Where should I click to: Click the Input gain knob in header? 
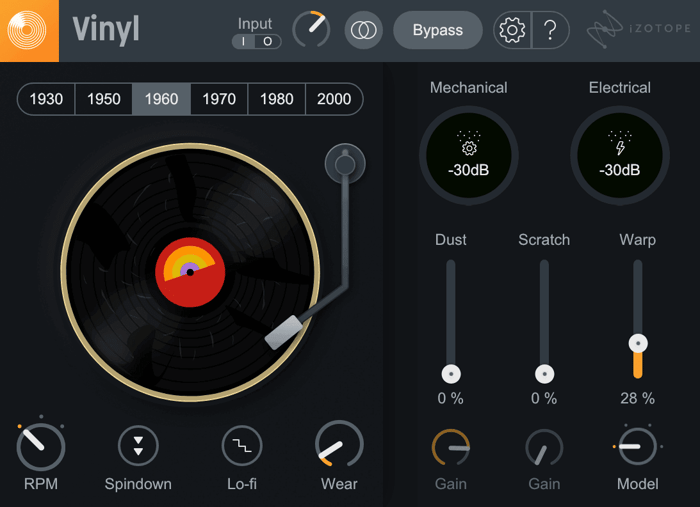coord(311,29)
